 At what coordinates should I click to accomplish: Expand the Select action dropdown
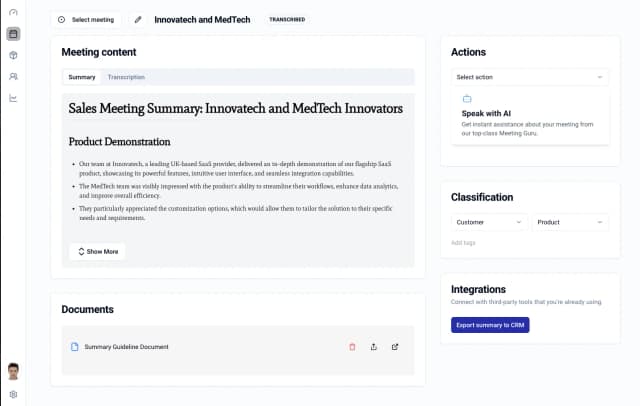(x=530, y=77)
